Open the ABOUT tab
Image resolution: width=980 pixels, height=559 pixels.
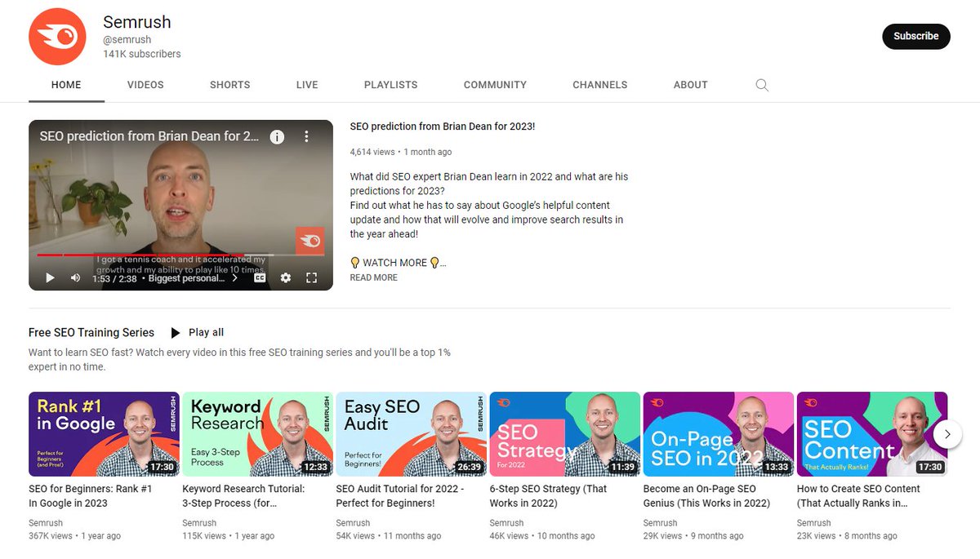[691, 85]
